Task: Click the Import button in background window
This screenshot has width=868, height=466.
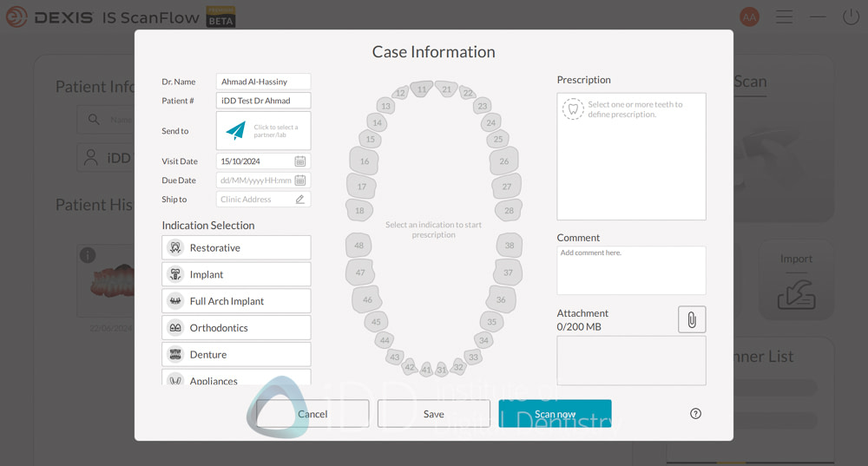Action: coord(796,280)
